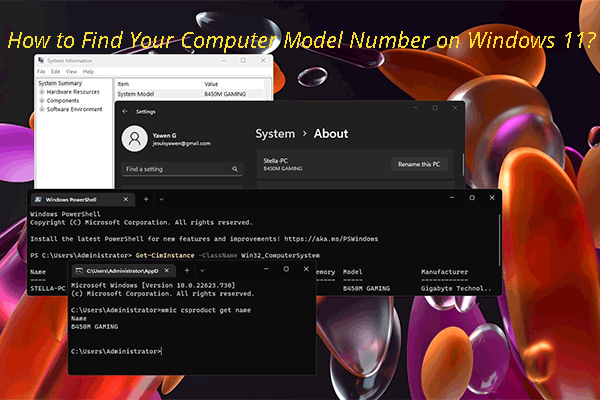Image resolution: width=600 pixels, height=400 pixels.
Task: Go back with the Settings arrow
Action: pyautogui.click(x=125, y=111)
